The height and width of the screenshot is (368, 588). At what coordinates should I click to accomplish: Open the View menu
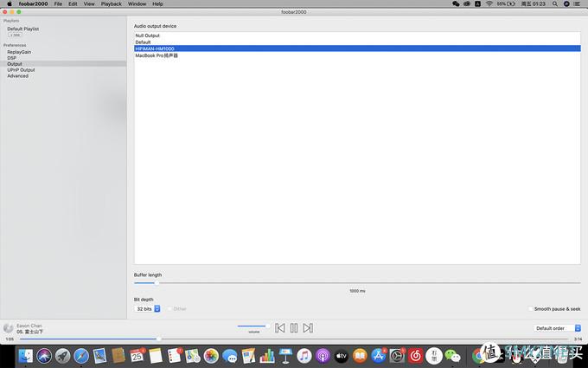point(89,3)
